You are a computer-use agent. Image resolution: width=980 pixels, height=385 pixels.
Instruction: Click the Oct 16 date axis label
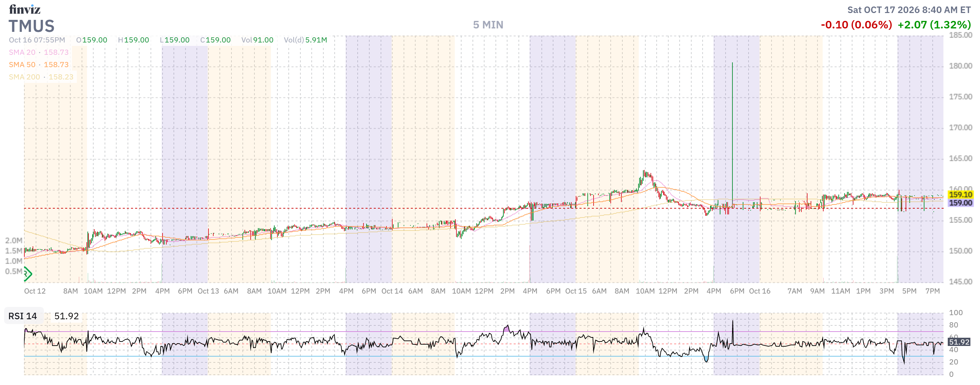[x=760, y=291]
